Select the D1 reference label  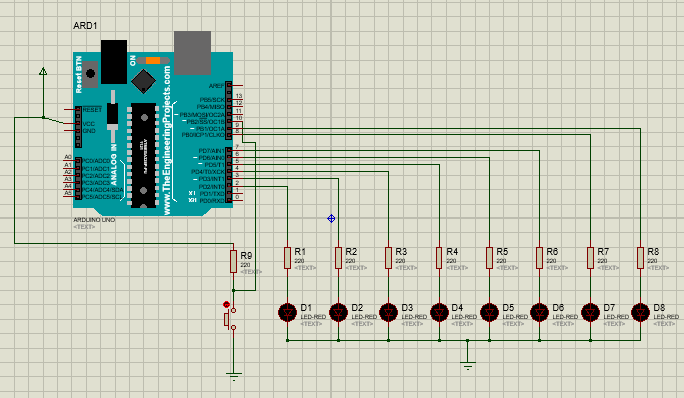tap(306, 308)
